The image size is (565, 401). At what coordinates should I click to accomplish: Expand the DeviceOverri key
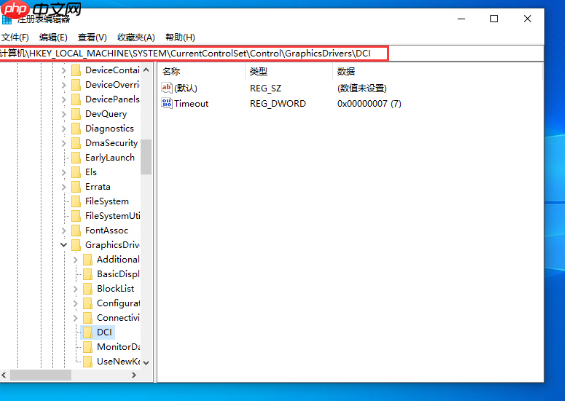pos(64,85)
